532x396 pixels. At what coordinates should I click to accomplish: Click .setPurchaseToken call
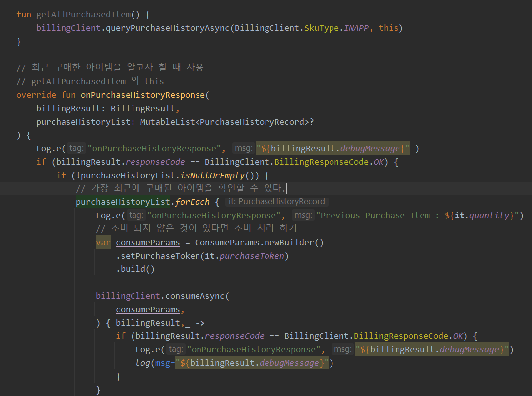tap(158, 256)
